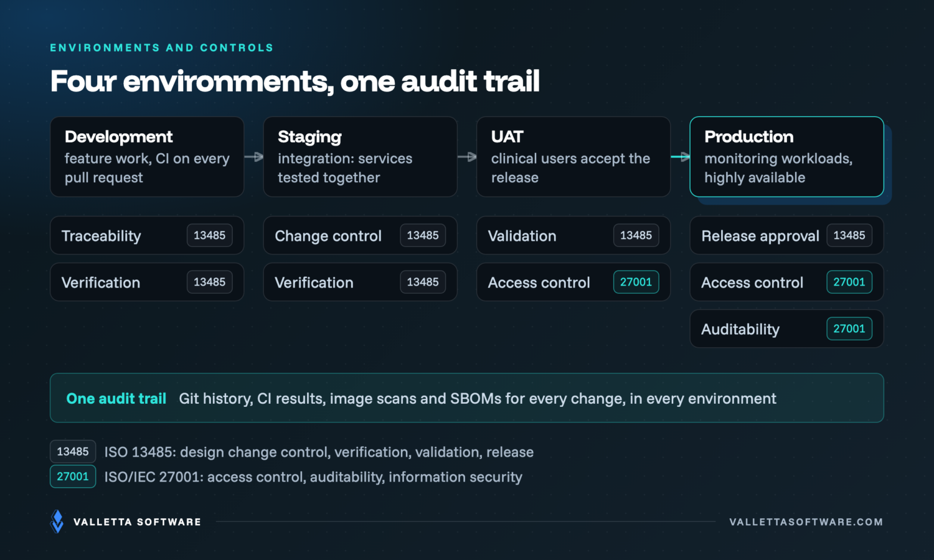Click 'clinical users accept the release' text

[x=570, y=168]
